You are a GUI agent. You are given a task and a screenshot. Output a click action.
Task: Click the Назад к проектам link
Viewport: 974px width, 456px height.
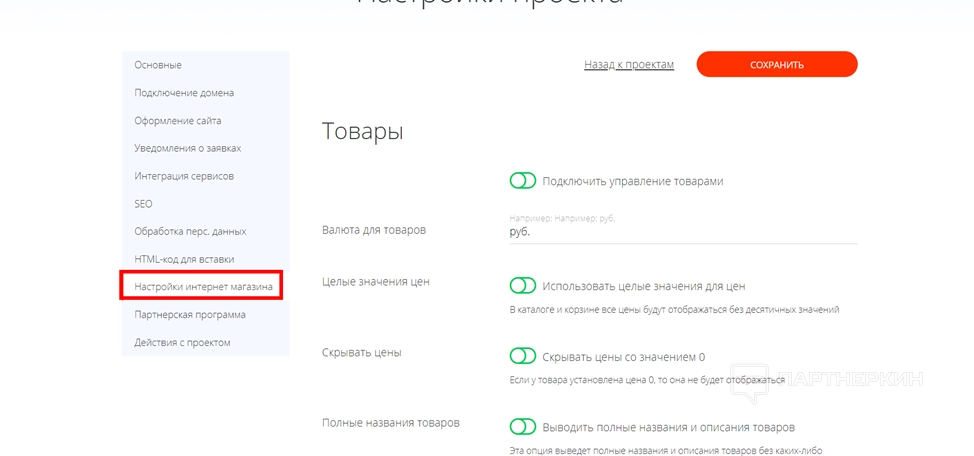click(629, 65)
